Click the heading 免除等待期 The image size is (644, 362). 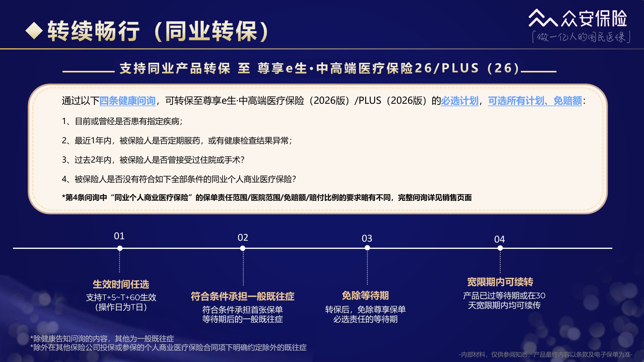click(365, 295)
